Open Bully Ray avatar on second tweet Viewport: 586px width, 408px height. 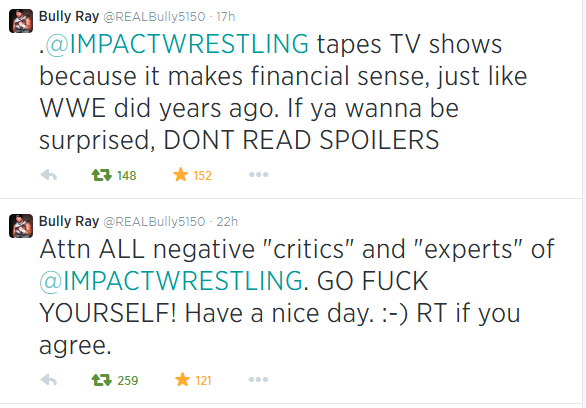(x=21, y=226)
